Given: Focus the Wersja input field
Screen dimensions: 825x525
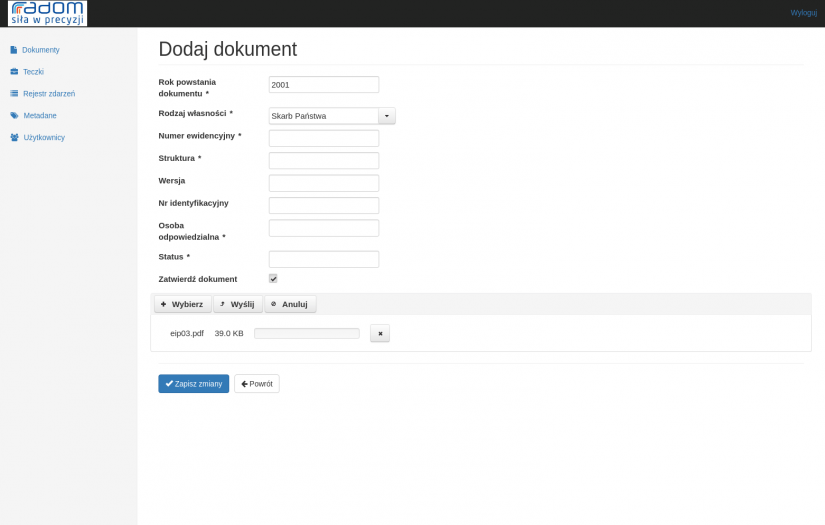Looking at the screenshot, I should click(324, 183).
